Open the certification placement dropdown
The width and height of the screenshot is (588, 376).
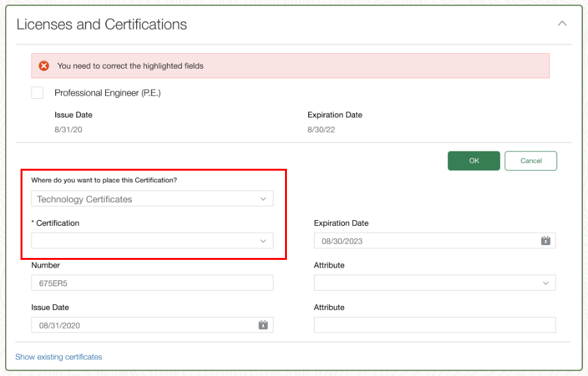point(152,199)
